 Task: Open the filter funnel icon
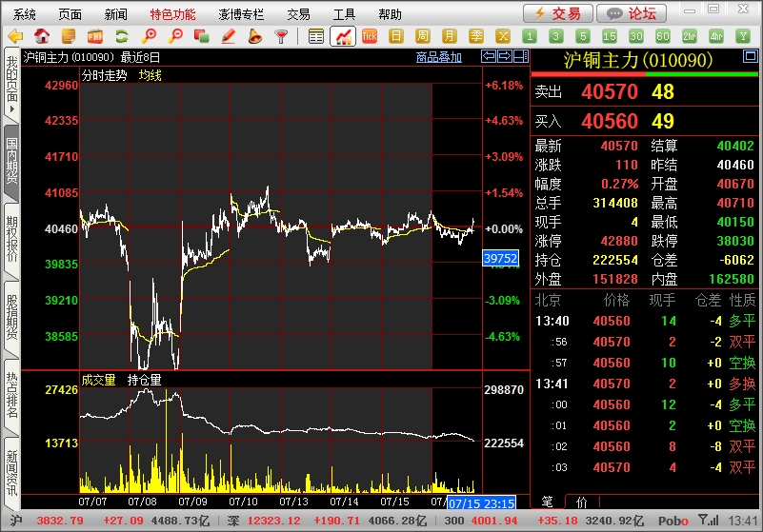point(281,36)
